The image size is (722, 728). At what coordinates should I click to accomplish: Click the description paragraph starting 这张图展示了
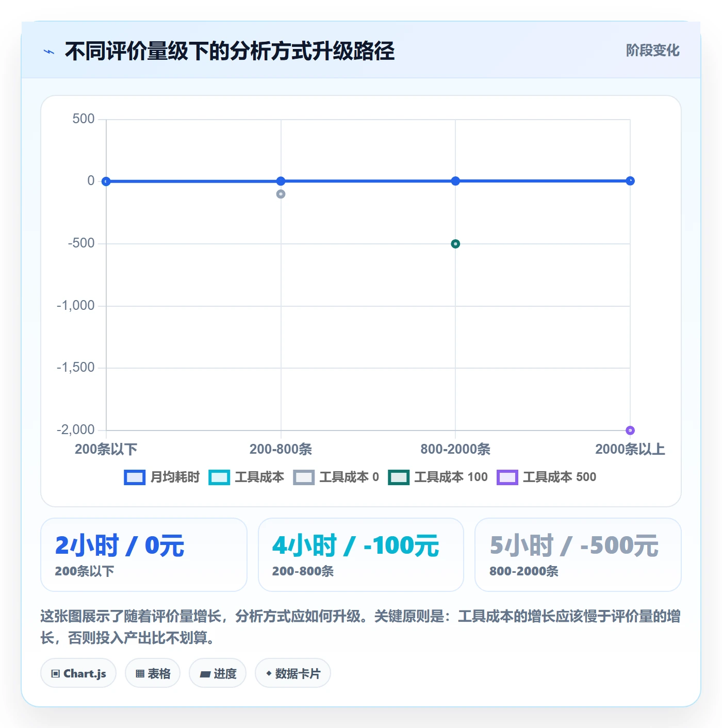(360, 627)
